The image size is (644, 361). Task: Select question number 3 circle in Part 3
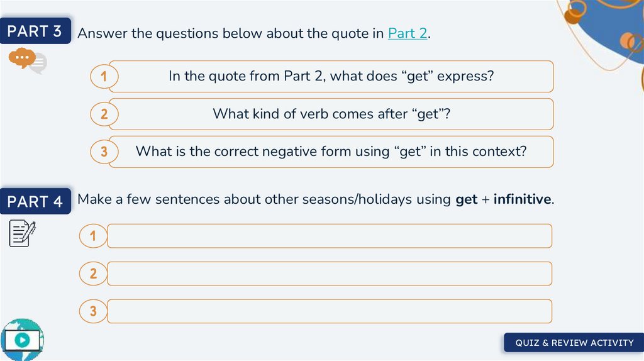(104, 152)
